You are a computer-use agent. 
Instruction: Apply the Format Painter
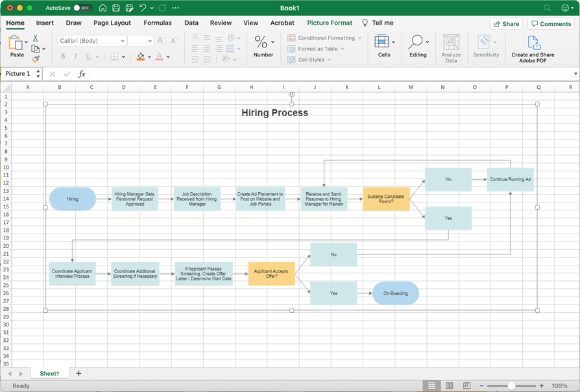tap(36, 57)
